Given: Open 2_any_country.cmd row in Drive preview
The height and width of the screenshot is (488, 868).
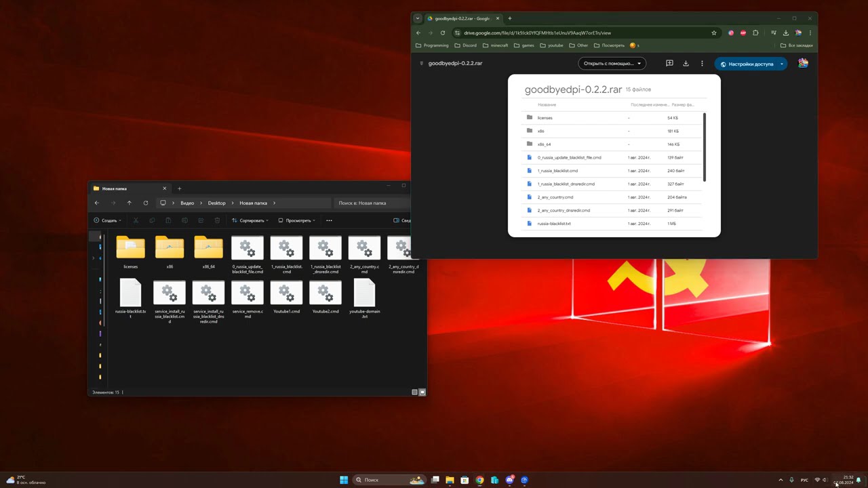Looking at the screenshot, I should click(613, 197).
